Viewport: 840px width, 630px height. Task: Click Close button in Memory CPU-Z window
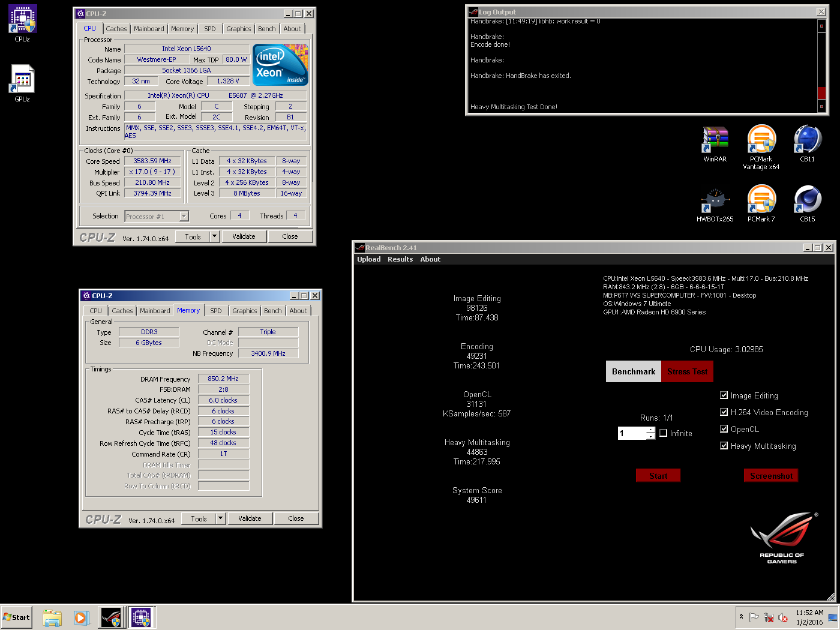pos(296,518)
